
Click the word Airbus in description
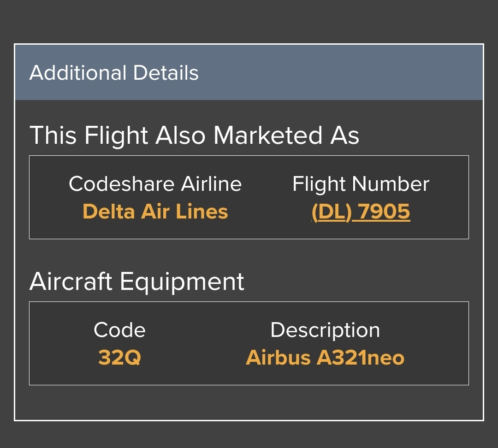[278, 358]
